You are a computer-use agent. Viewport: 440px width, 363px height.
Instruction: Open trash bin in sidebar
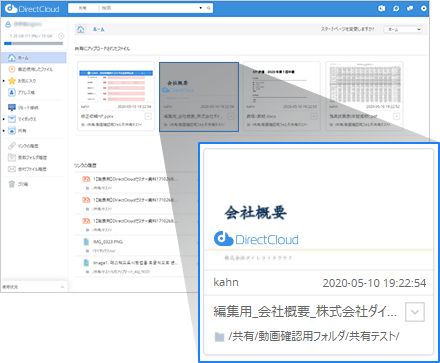pyautogui.click(x=12, y=184)
